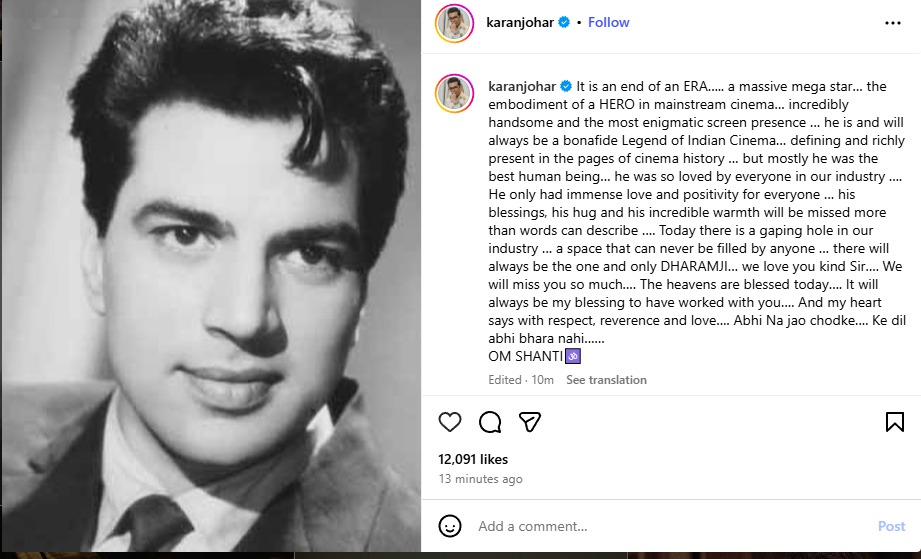Click See translation under the caption
Viewport: 921px width, 559px height.
(606, 380)
